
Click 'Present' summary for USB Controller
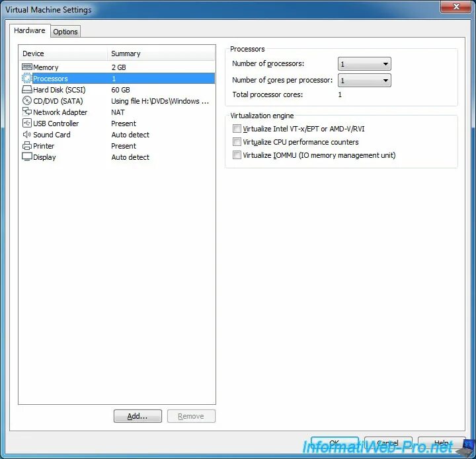124,124
